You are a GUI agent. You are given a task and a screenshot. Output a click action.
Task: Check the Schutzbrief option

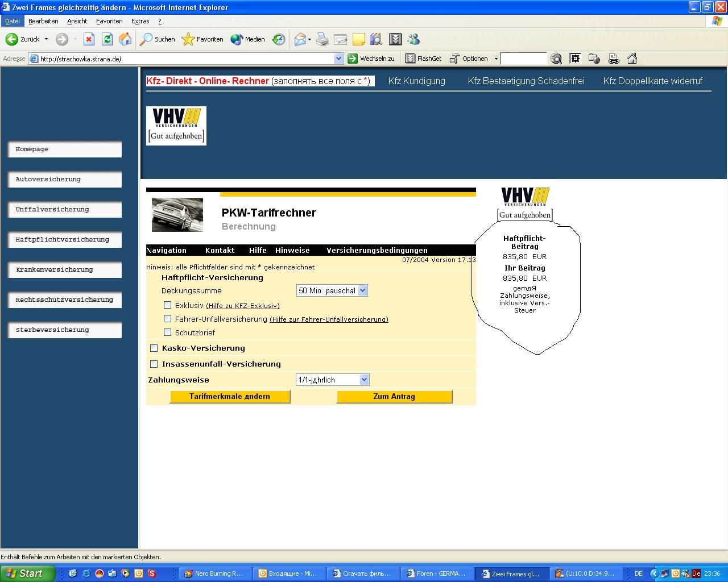tap(167, 332)
